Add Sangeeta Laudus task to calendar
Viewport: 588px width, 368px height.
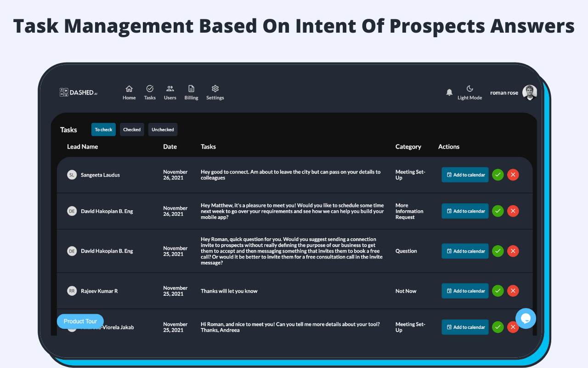pyautogui.click(x=465, y=175)
